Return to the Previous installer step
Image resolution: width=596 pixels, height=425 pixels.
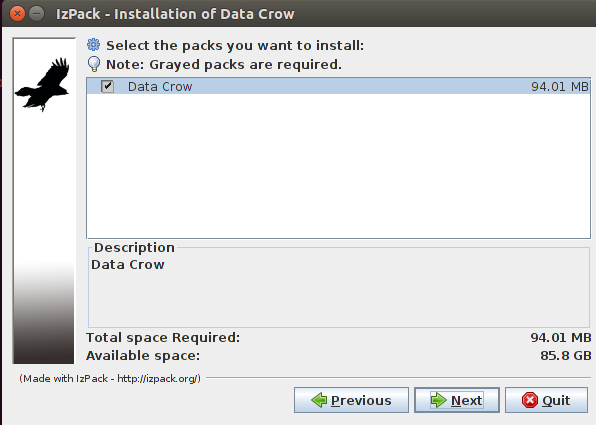(x=351, y=400)
